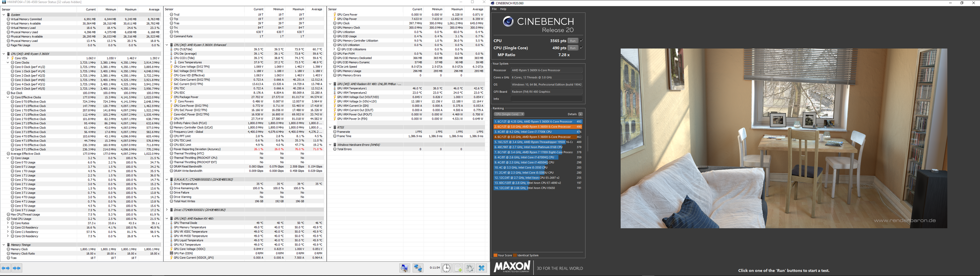The width and height of the screenshot is (980, 276).
Task: Click Trcd timing sensor icon
Action: (171, 14)
